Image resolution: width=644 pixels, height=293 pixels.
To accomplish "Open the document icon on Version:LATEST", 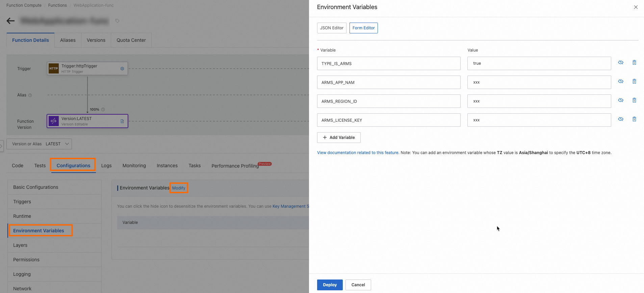I will (x=122, y=121).
